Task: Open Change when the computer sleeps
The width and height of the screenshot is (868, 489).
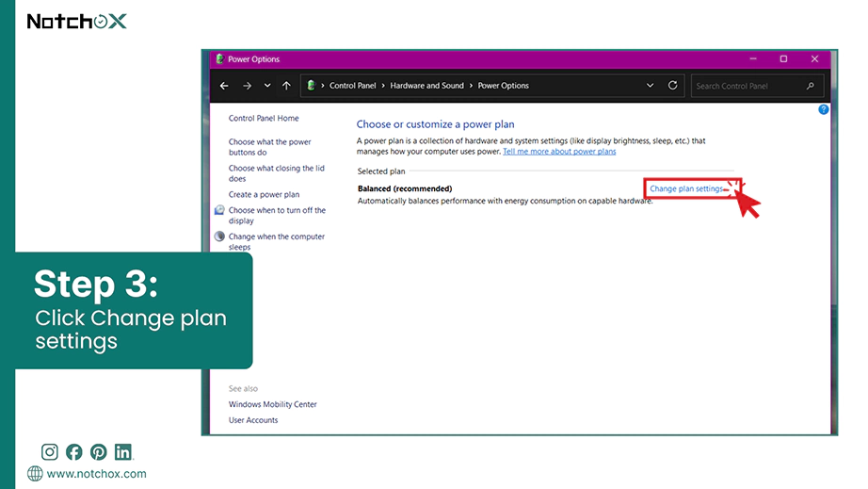Action: (276, 241)
